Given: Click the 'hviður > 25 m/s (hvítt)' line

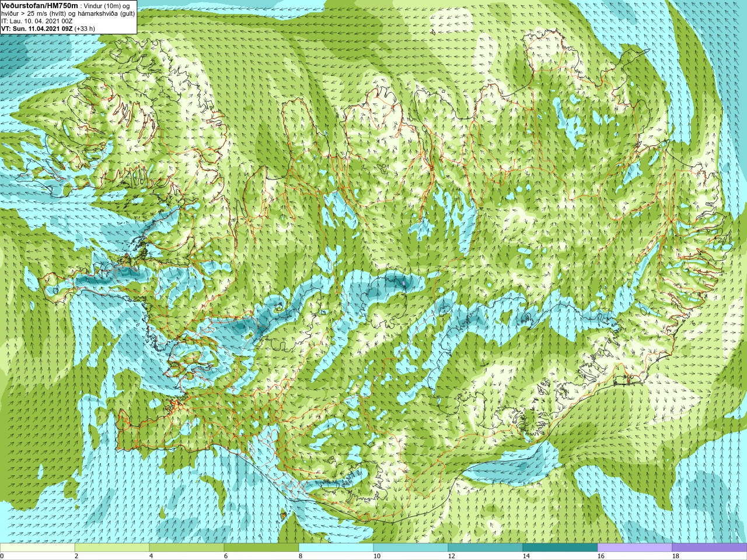Looking at the screenshot, I should click(x=34, y=13).
